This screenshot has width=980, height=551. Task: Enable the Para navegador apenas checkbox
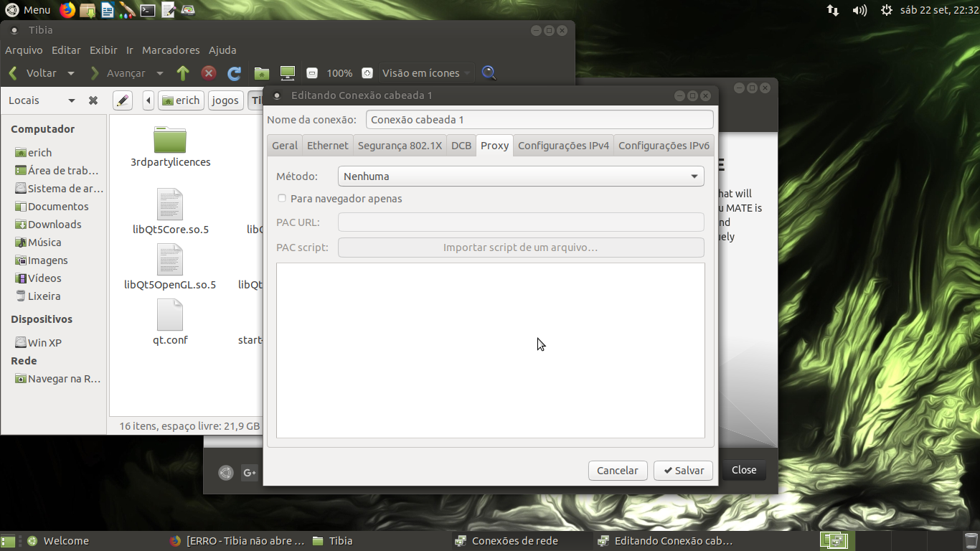click(282, 199)
